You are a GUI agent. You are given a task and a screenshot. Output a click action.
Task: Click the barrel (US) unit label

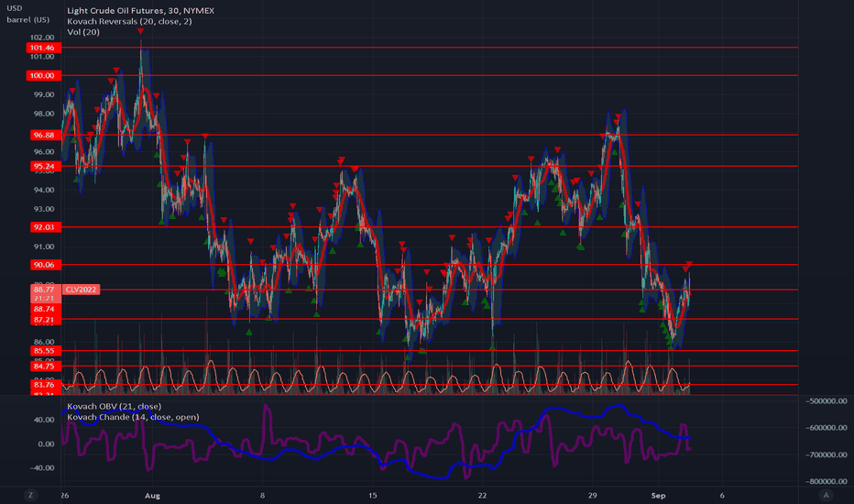27,19
